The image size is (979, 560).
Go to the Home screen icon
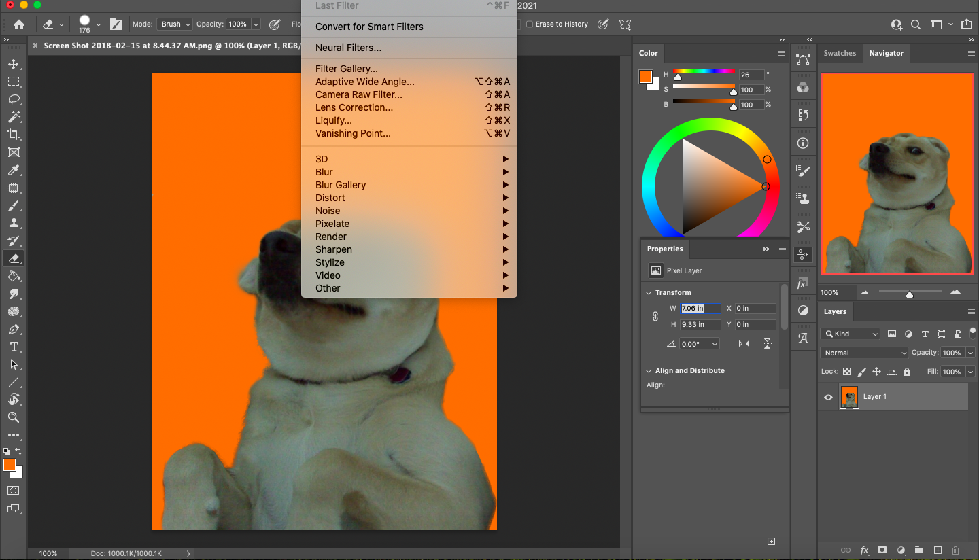pos(19,24)
